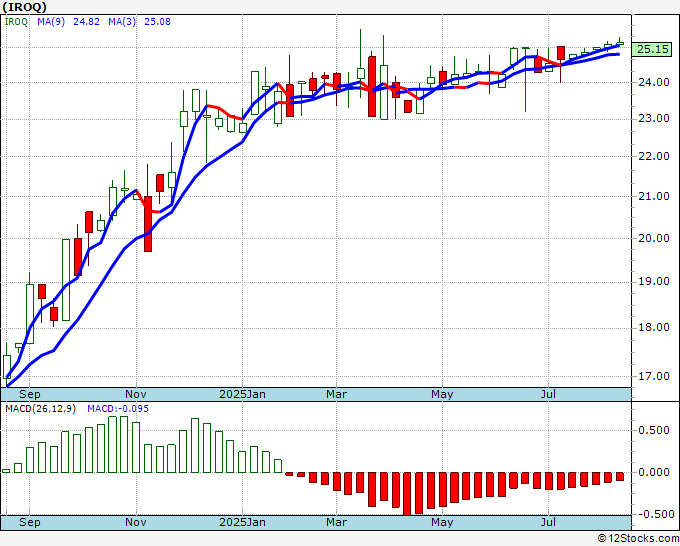The image size is (680, 546).
Task: Click Mar on the MACD panel time axis
Action: [337, 522]
